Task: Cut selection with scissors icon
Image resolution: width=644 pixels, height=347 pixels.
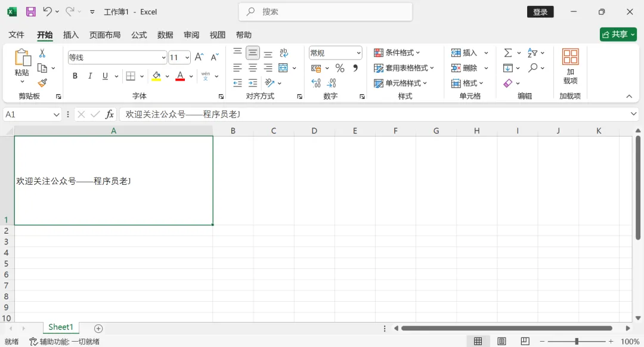Action: [42, 53]
